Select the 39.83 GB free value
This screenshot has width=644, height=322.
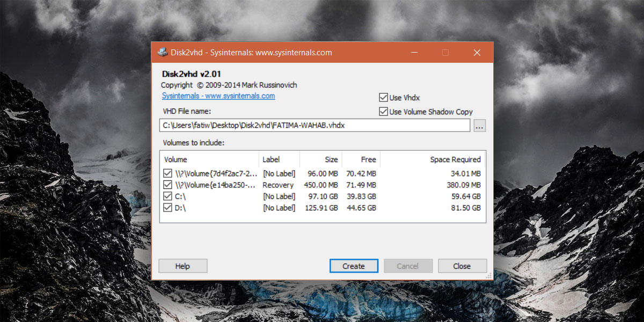pyautogui.click(x=362, y=196)
